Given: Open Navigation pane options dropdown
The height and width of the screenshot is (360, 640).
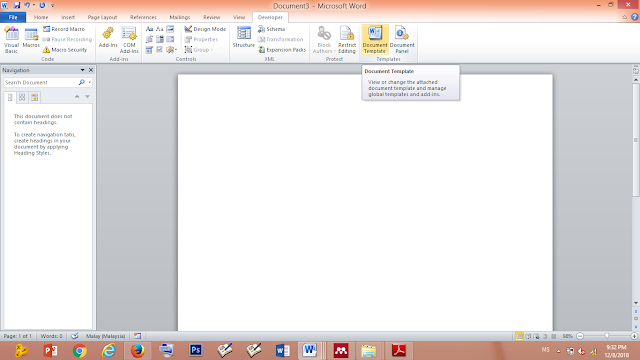Looking at the screenshot, I should [x=82, y=70].
